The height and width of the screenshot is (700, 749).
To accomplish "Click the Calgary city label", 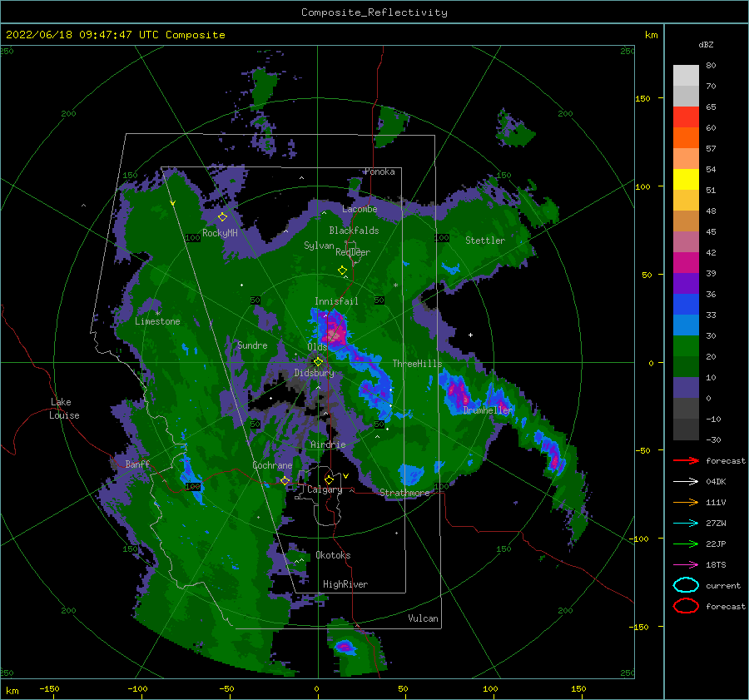I will tap(325, 489).
